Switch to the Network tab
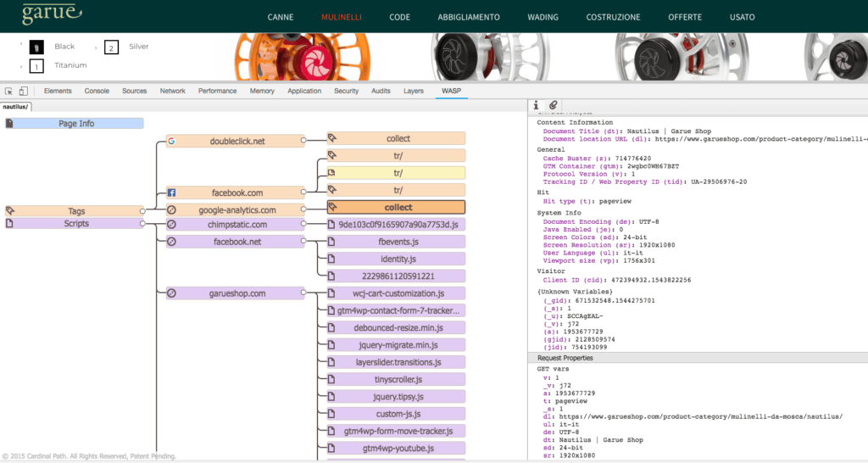The height and width of the screenshot is (463, 868). [x=173, y=91]
